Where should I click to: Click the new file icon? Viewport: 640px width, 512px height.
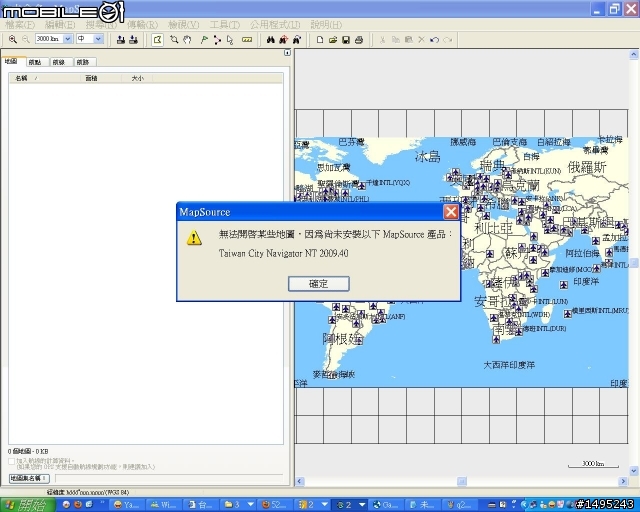[x=320, y=40]
